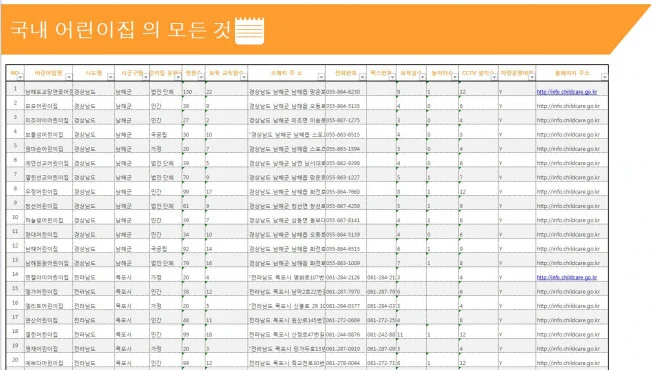This screenshot has height=370, width=652.
Task: Select the phone number 061-278-0044 cell
Action: point(346,360)
